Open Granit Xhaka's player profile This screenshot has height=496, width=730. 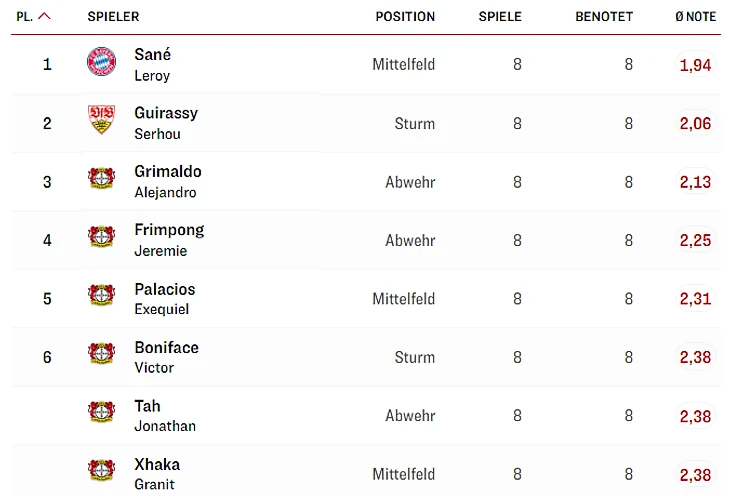pos(157,473)
